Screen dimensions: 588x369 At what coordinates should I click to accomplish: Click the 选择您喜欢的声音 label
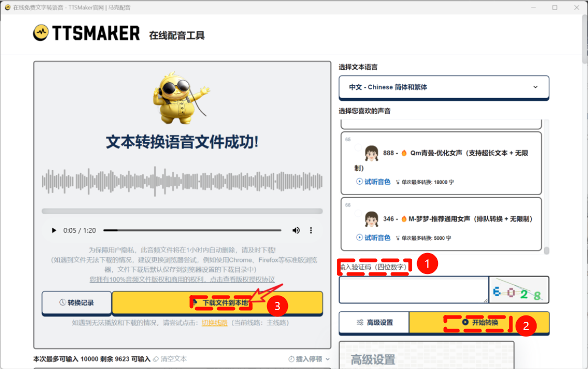(365, 111)
